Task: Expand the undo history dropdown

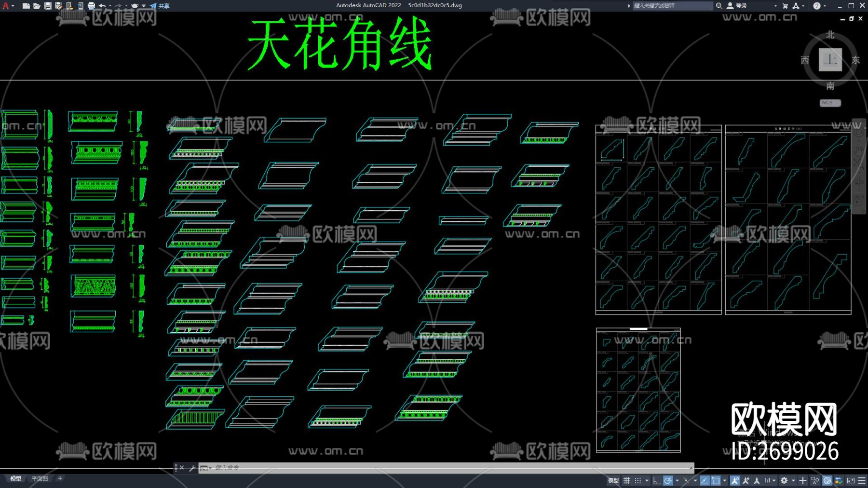Action: 110,6
